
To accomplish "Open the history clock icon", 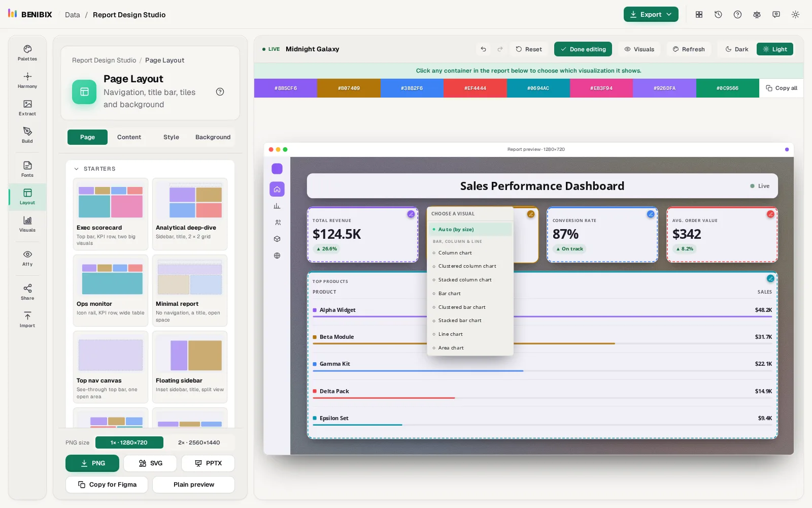I will point(718,15).
